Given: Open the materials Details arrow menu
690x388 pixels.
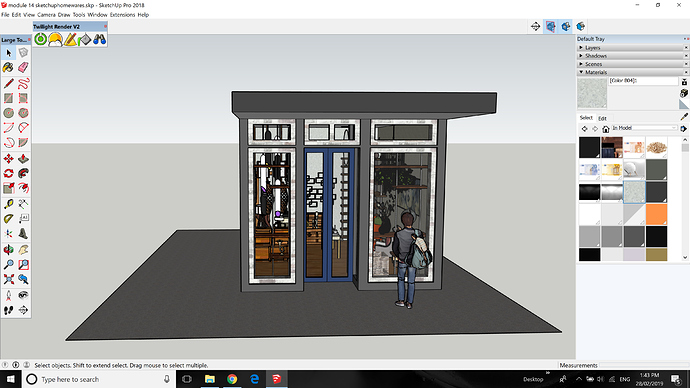Looking at the screenshot, I should (x=683, y=129).
